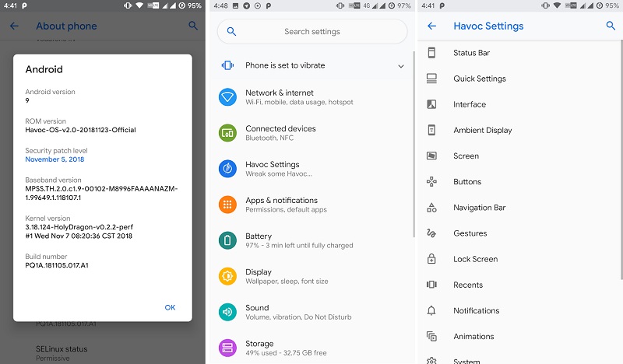Open Notifications option in Havoc Settings

(520, 310)
